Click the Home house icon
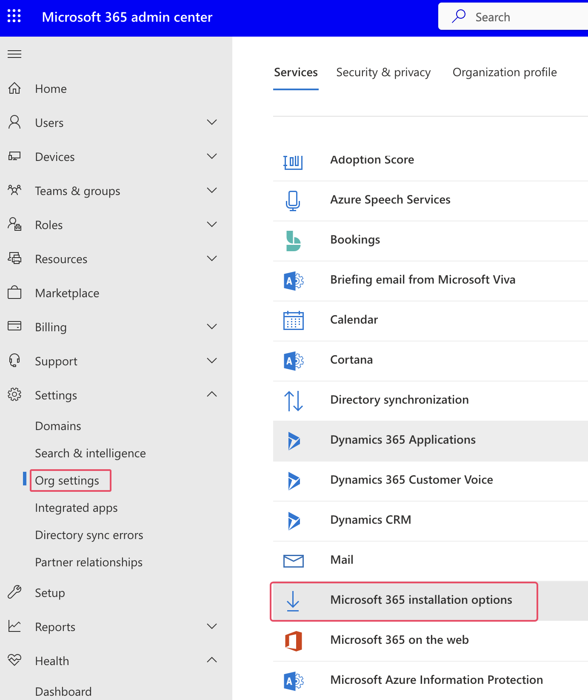 tap(14, 88)
